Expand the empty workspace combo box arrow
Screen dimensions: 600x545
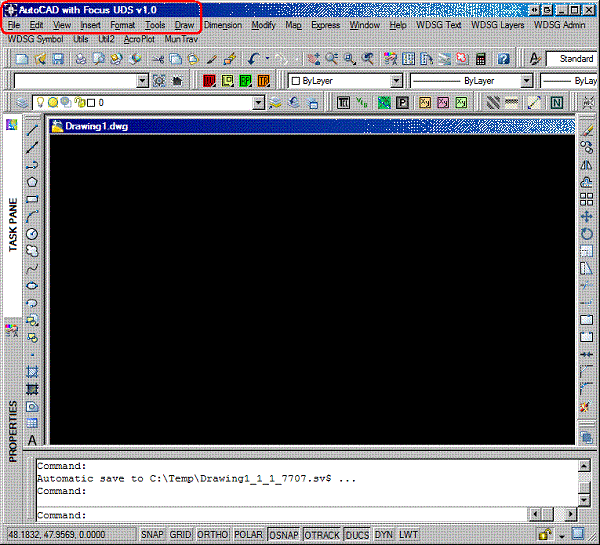[x=142, y=81]
